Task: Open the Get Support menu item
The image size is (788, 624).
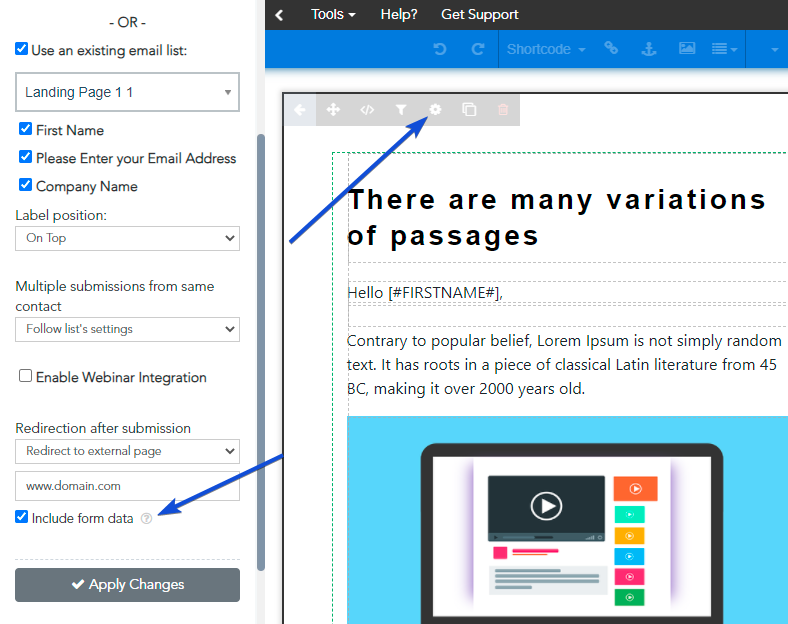Action: 479,14
